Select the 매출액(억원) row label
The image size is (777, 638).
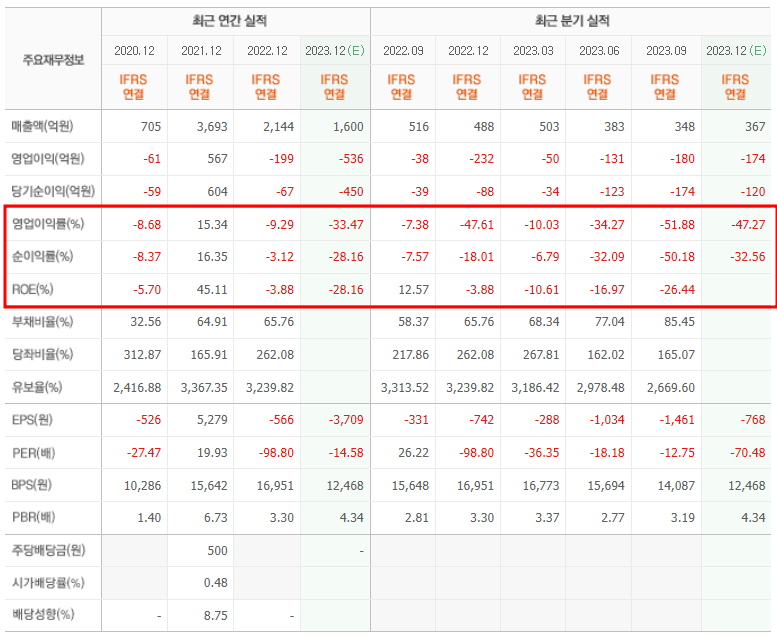coord(43,126)
